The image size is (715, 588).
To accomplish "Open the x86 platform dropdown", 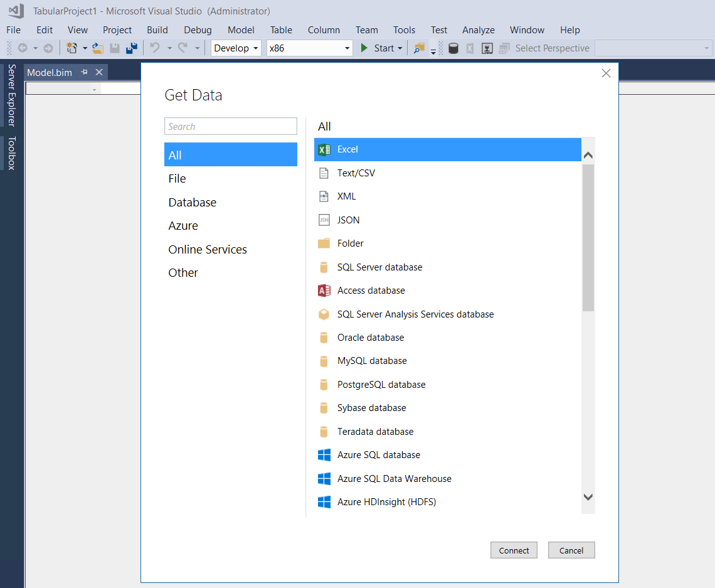I will pyautogui.click(x=310, y=48).
